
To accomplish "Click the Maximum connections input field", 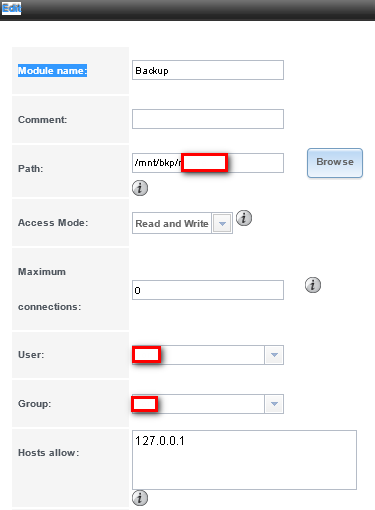I will [208, 290].
